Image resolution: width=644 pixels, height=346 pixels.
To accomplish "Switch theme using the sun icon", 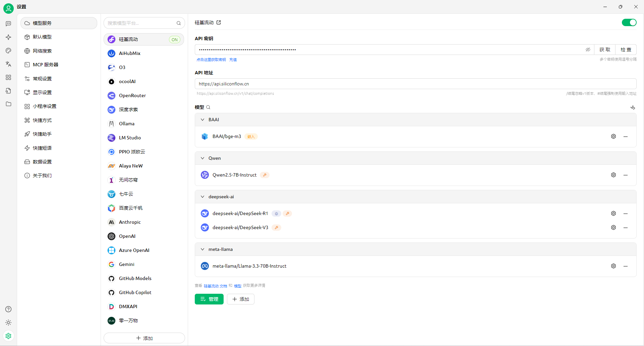I will [8, 323].
